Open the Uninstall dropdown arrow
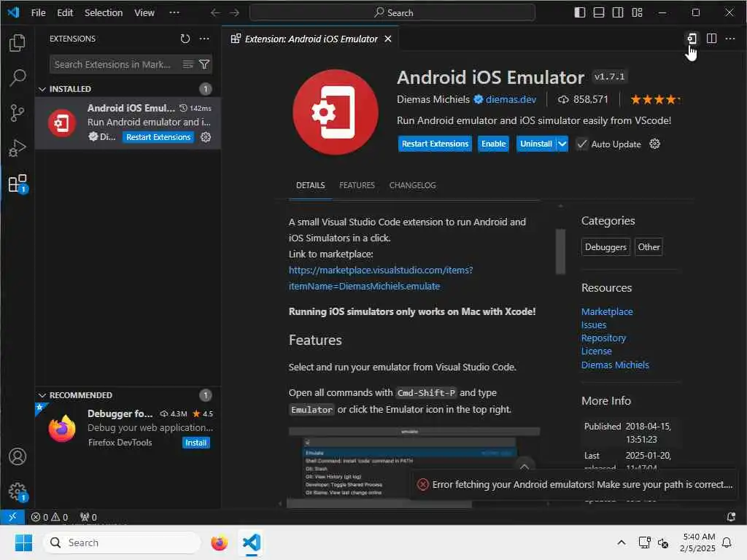Viewport: 747px width, 560px height. (562, 144)
